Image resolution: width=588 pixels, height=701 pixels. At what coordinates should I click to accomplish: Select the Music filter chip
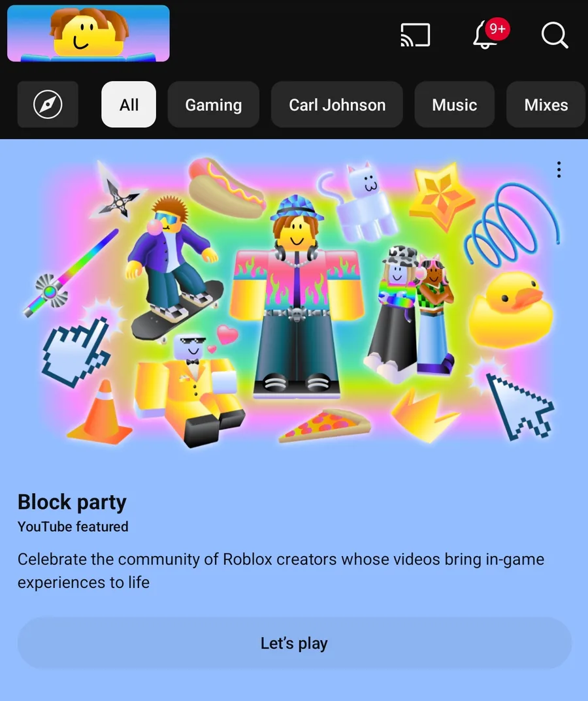(x=454, y=105)
